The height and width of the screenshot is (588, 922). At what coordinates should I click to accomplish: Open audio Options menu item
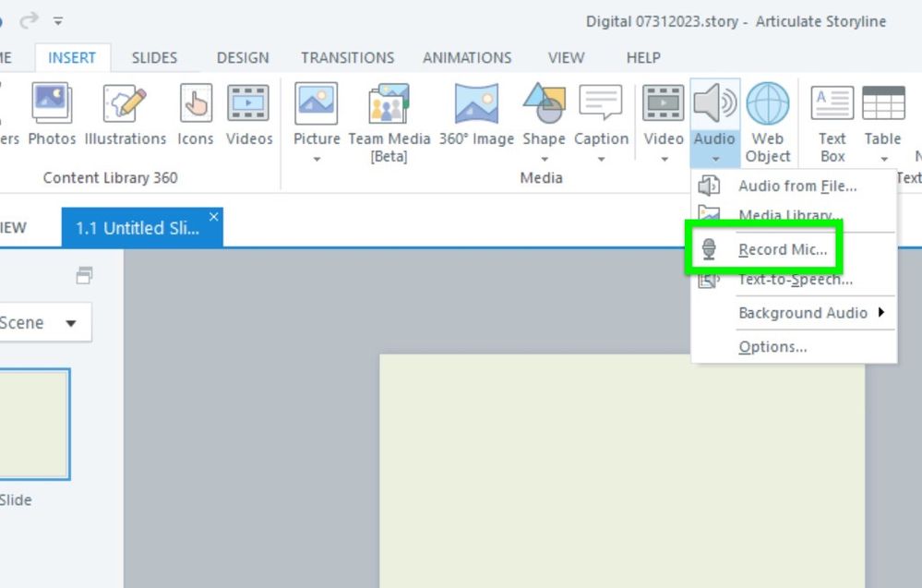(794, 347)
